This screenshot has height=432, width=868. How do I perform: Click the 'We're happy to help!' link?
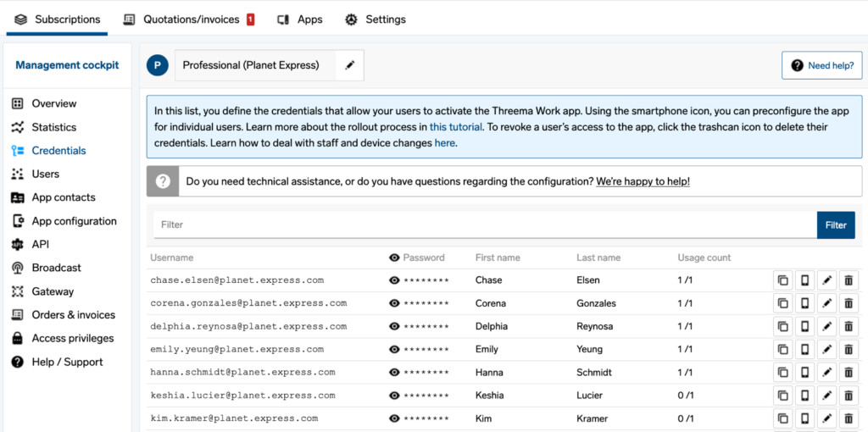coord(643,181)
